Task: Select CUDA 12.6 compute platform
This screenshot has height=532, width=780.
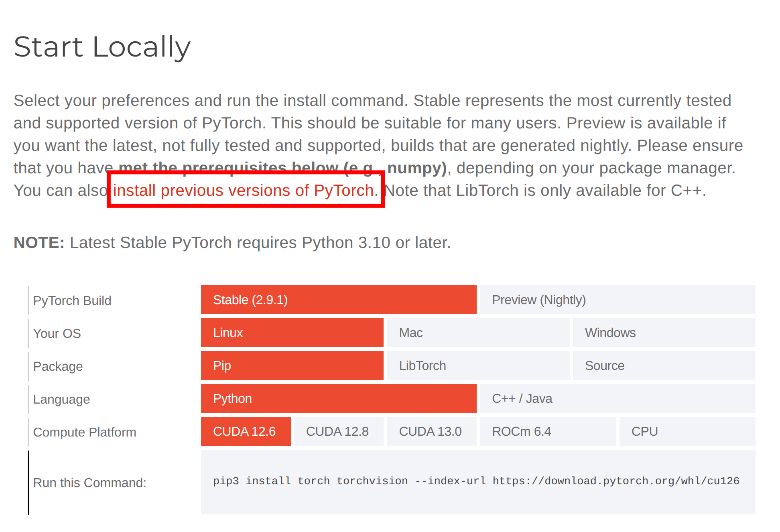Action: pos(246,431)
